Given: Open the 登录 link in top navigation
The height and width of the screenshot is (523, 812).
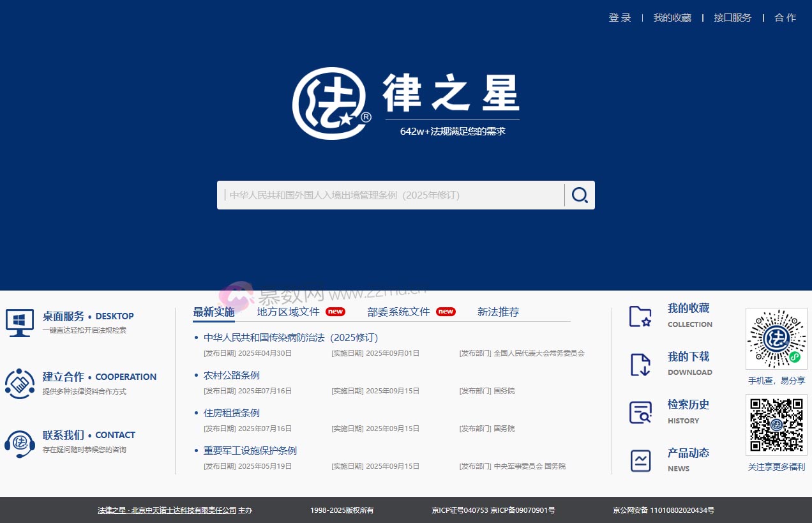Looking at the screenshot, I should pos(619,17).
